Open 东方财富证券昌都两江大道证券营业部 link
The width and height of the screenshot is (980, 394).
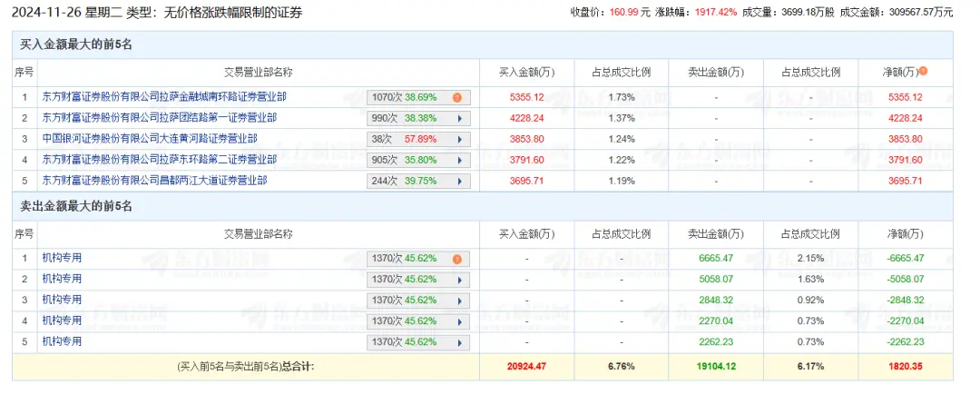click(154, 180)
